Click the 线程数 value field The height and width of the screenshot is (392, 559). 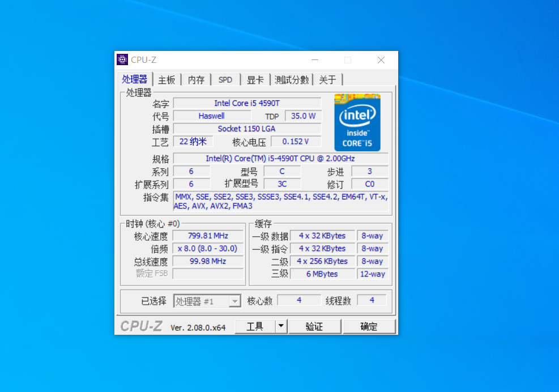point(372,300)
